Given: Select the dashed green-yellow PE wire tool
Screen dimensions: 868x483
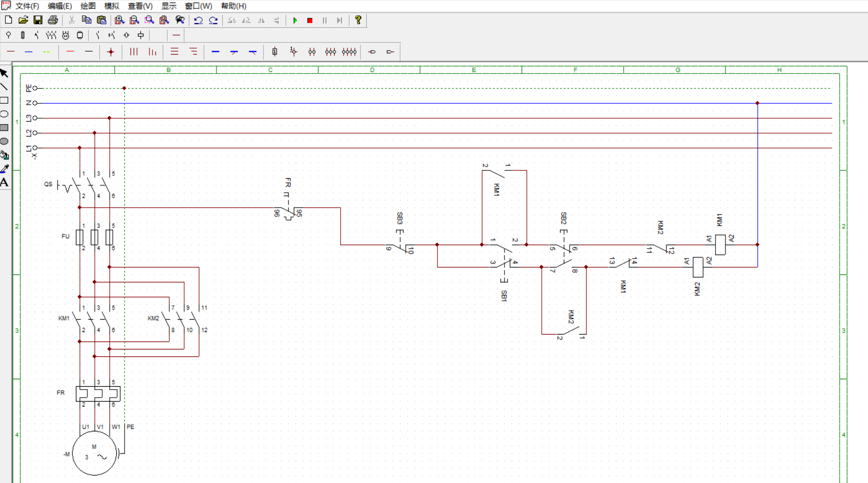Looking at the screenshot, I should tap(47, 52).
